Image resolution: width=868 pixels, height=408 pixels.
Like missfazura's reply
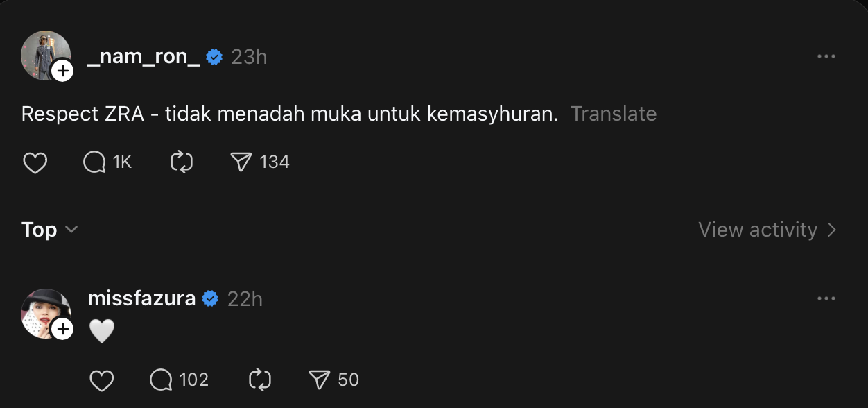(102, 380)
